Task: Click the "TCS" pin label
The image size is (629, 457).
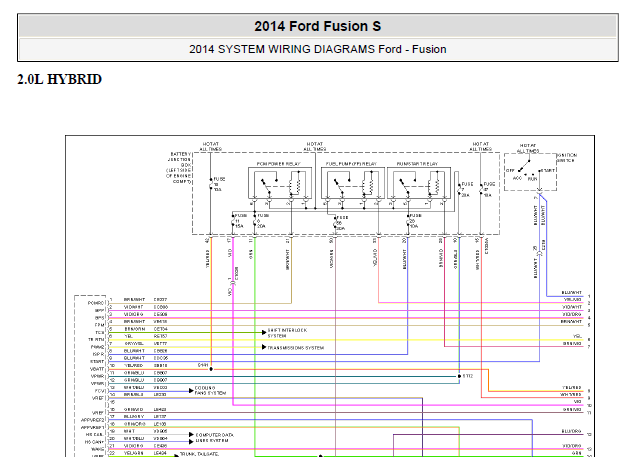Action: tap(99, 333)
